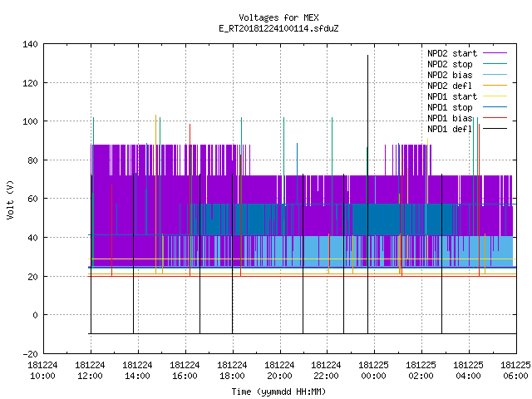Click the red NPD1 bias legend line

(495, 118)
